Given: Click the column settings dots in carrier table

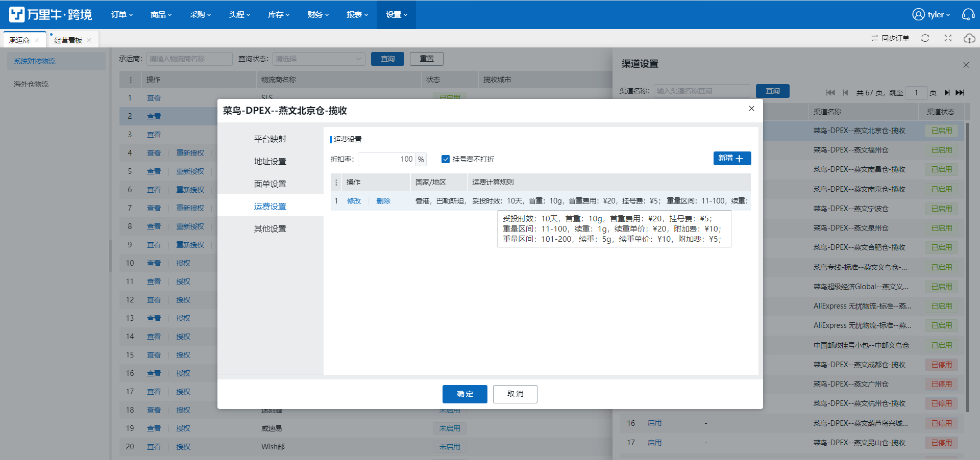Looking at the screenshot, I should [130, 80].
